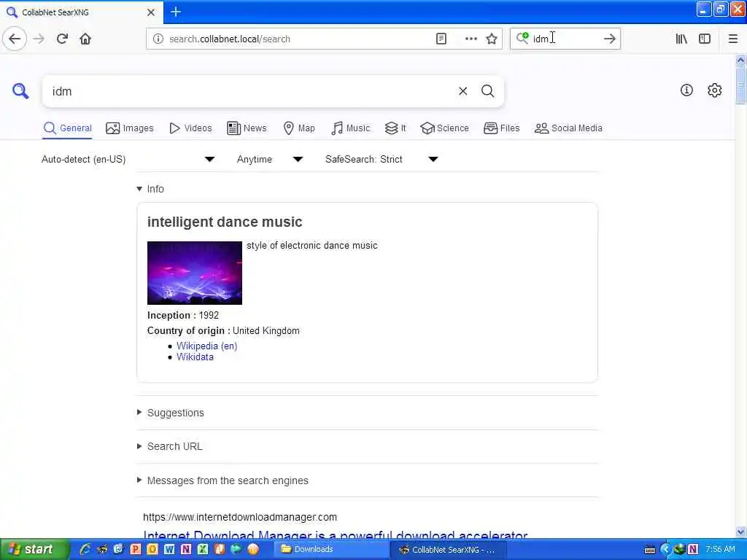Clear the idm search query
Viewport: 747px width, 560px height.
click(462, 91)
